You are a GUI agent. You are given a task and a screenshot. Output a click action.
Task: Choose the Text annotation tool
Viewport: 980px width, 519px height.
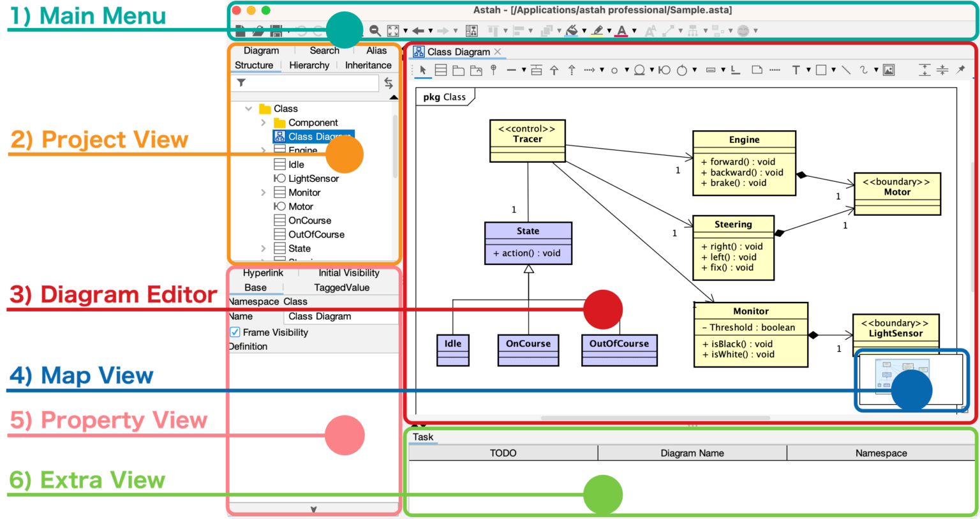tap(795, 70)
